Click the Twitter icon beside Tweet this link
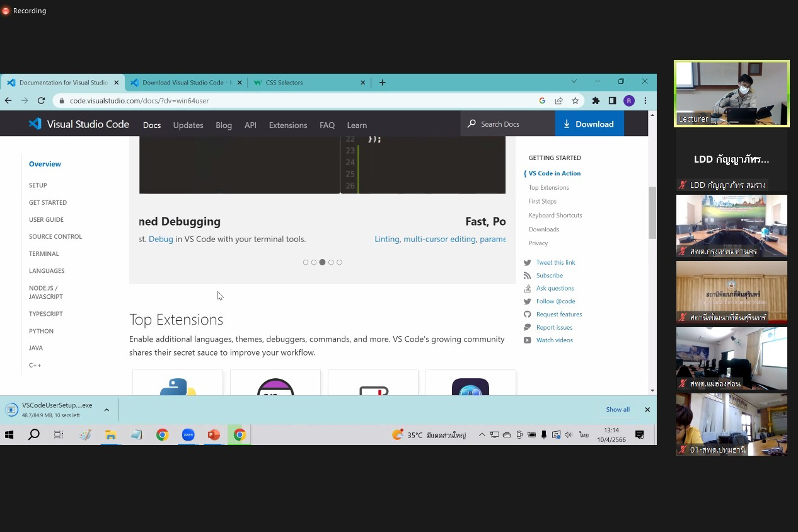The image size is (798, 532). [x=528, y=262]
